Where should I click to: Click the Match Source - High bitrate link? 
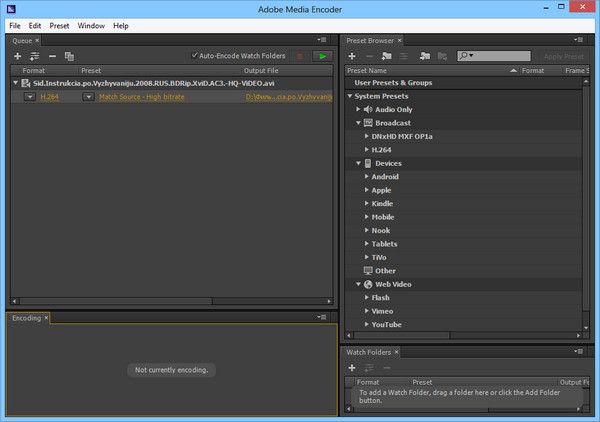141,97
